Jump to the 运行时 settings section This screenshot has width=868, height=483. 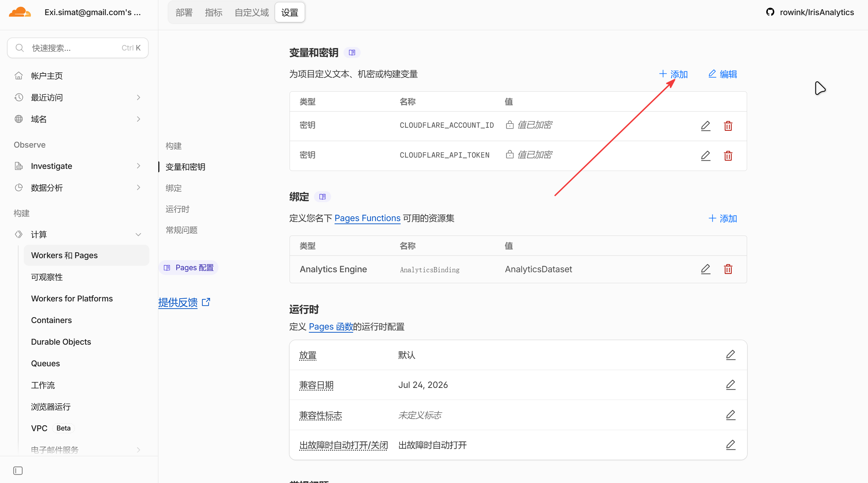pos(178,209)
